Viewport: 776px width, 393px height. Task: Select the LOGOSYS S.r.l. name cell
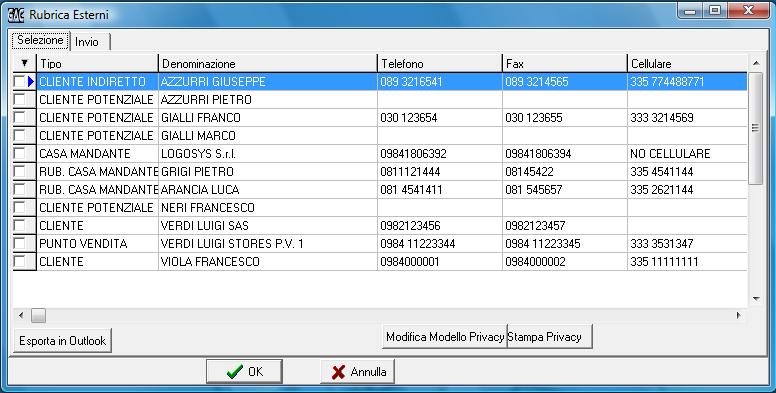268,153
